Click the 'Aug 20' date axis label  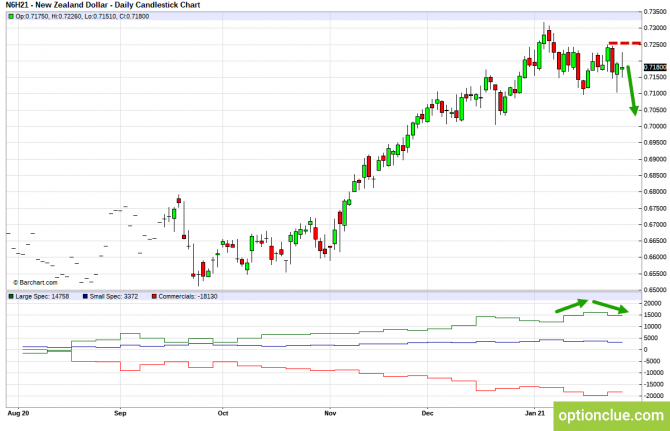coord(18,413)
